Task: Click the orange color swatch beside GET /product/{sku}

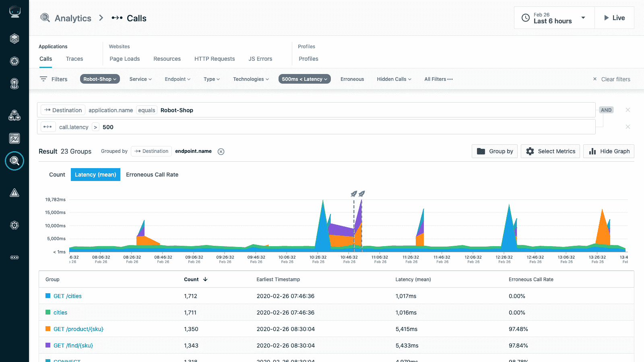Action: coord(48,329)
